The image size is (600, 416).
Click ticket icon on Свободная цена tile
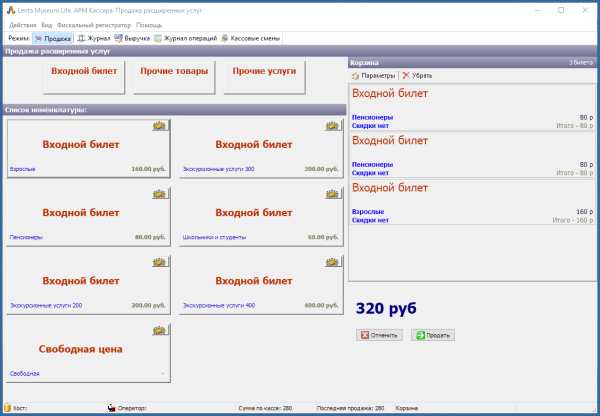[x=159, y=329]
